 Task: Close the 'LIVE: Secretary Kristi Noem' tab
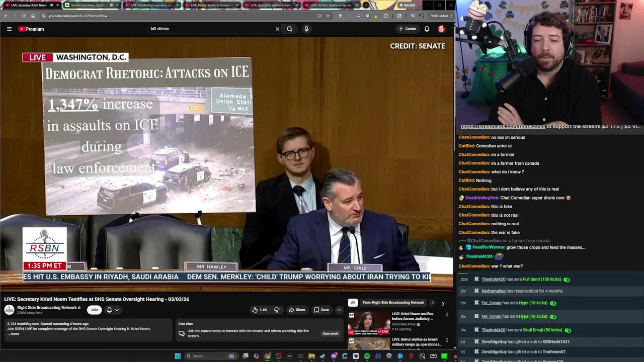[58, 5]
